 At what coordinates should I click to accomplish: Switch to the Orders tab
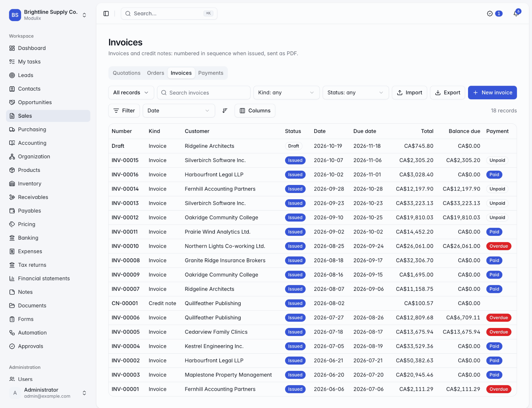[x=156, y=73]
